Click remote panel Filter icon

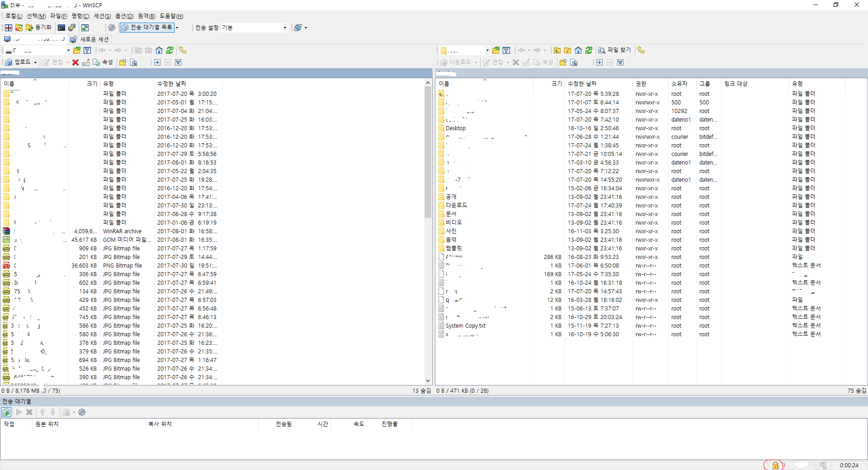506,50
